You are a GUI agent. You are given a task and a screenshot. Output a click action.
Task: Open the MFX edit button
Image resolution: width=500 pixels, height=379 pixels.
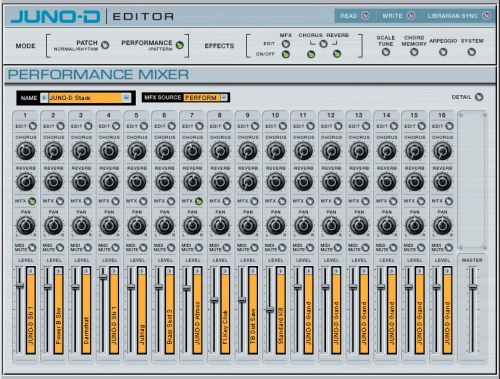pos(286,44)
